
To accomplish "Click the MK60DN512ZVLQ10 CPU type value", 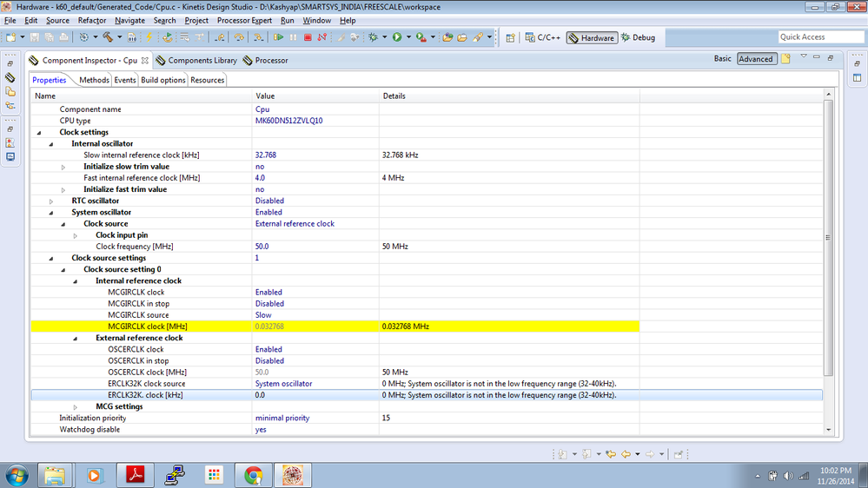I will (x=289, y=121).
